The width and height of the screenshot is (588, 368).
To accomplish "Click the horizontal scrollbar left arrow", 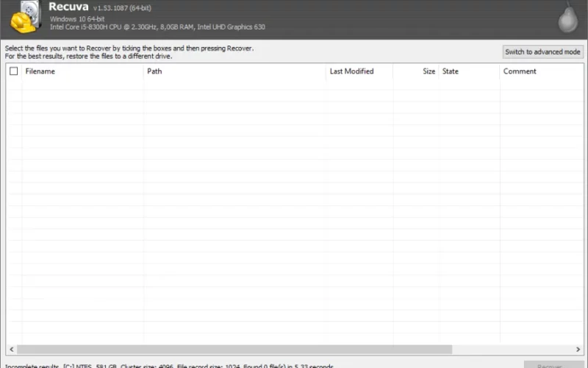I will (x=12, y=349).
